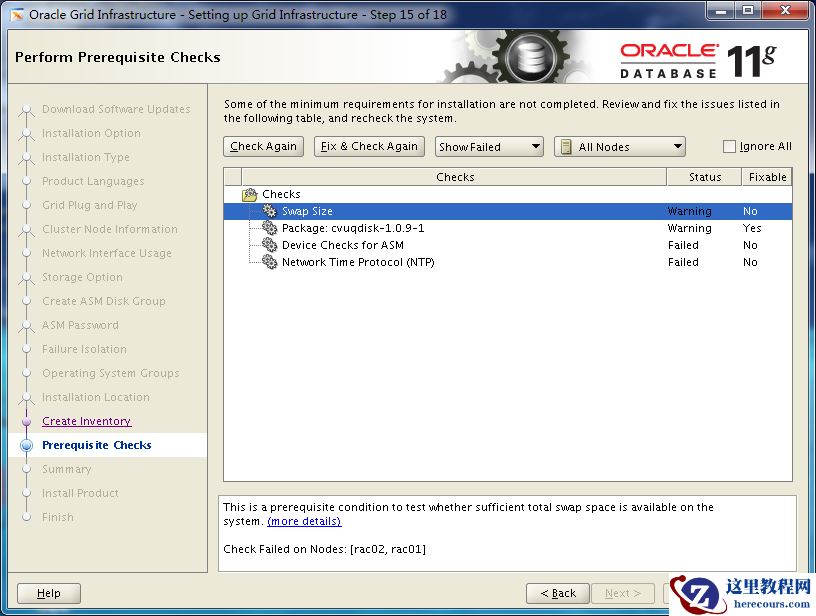The width and height of the screenshot is (816, 616).
Task: Select the Swap Size check row
Action: point(508,211)
